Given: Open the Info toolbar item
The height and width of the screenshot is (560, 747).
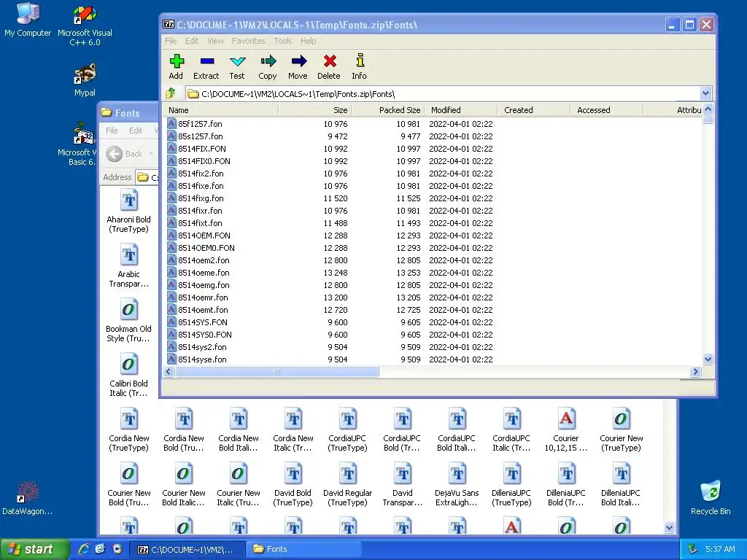Looking at the screenshot, I should click(359, 66).
